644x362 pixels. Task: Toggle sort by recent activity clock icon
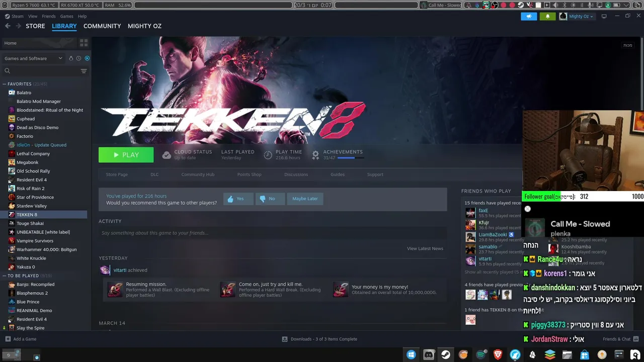[x=78, y=58]
